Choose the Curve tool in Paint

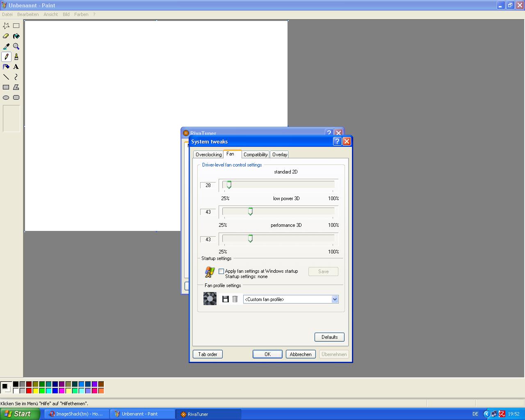coord(16,77)
